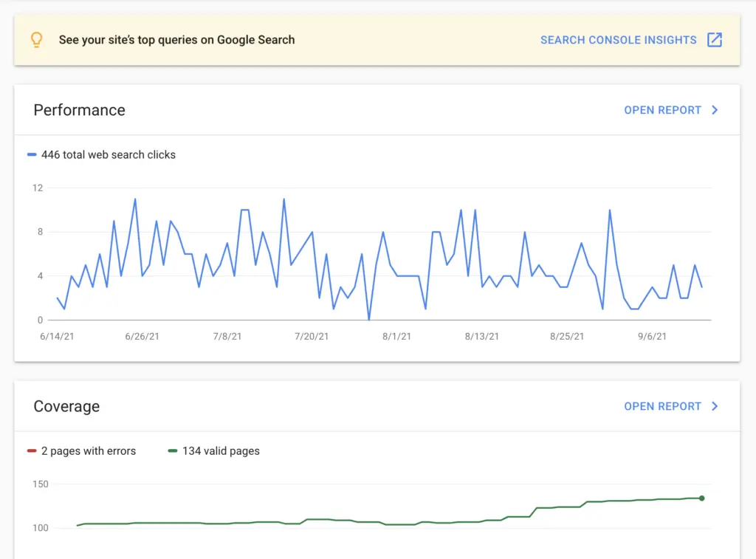Viewport: 756px width, 559px height.
Task: Click the 100 value on the Coverage y-axis
Action: [41, 528]
